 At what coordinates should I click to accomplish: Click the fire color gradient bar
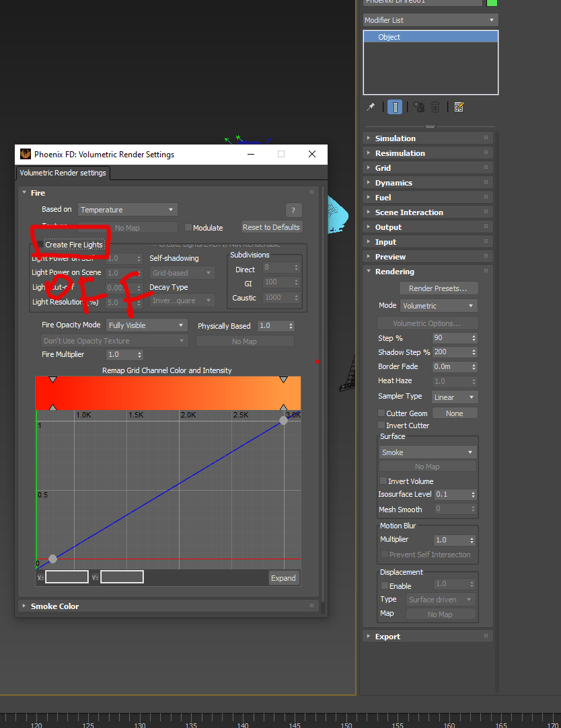pos(168,393)
